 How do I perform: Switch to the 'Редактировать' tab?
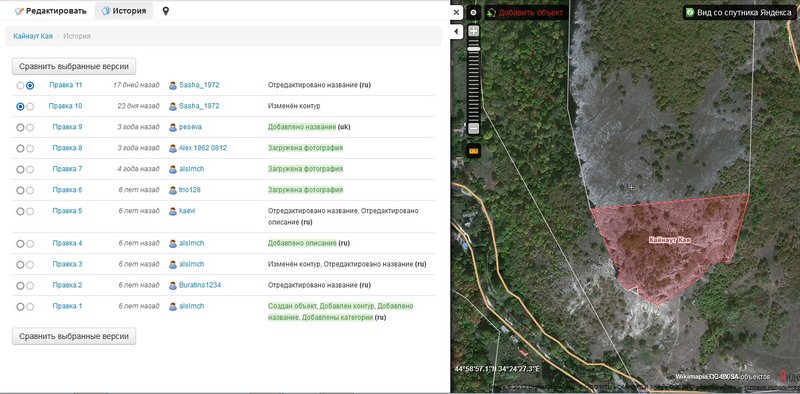51,11
